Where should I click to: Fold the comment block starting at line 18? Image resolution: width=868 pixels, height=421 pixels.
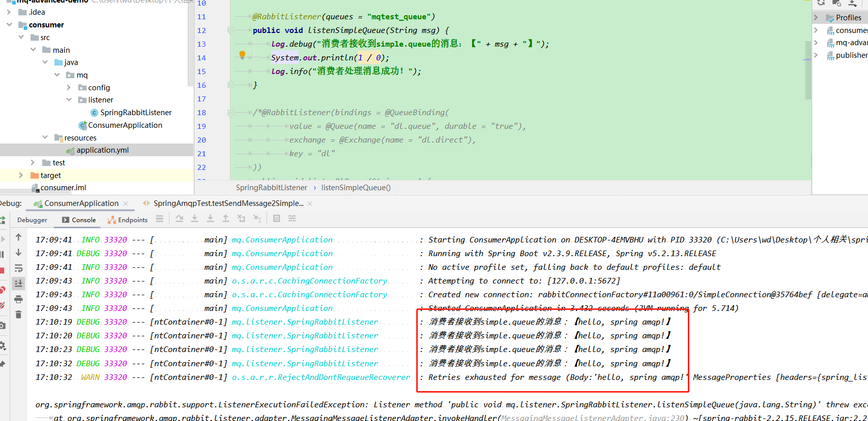pyautogui.click(x=230, y=113)
